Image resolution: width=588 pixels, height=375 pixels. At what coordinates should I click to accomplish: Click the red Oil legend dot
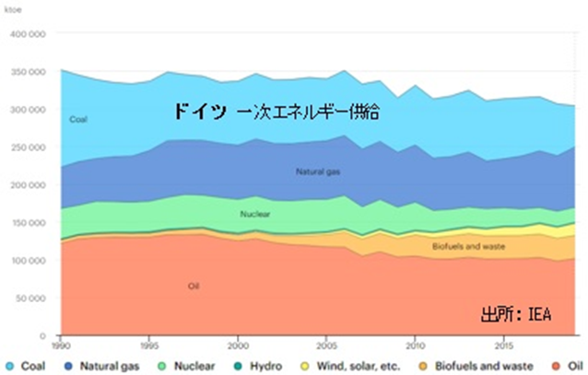pyautogui.click(x=563, y=366)
